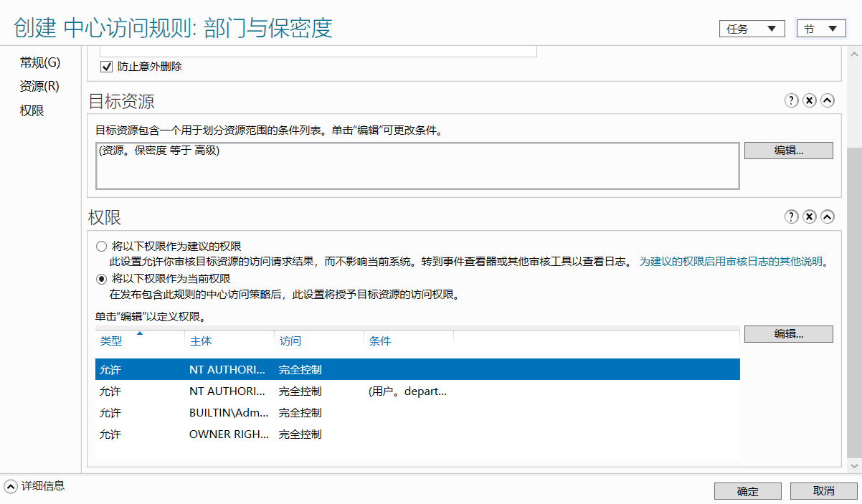Close the 权限 section with X icon
Viewport: 862px width, 504px height.
pos(810,217)
